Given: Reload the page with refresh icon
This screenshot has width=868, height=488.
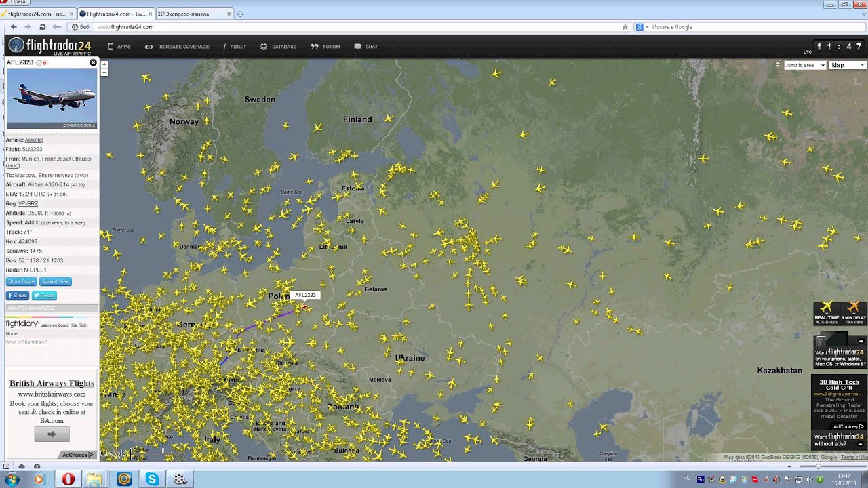Looking at the screenshot, I should click(x=42, y=27).
